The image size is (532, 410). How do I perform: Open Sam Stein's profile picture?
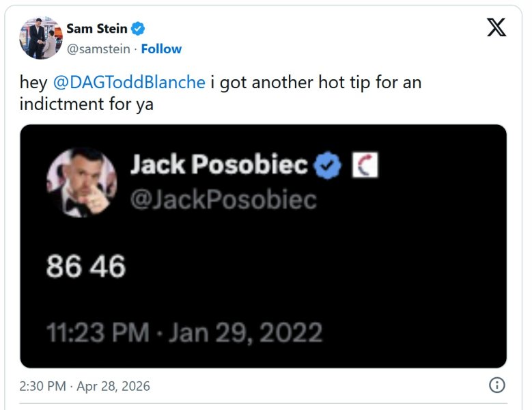pyautogui.click(x=41, y=38)
